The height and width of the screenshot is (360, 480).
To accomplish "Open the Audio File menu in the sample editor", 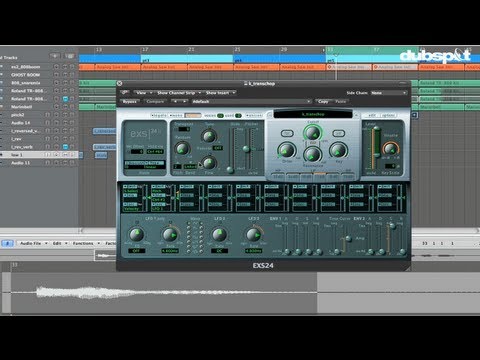I will point(34,243).
